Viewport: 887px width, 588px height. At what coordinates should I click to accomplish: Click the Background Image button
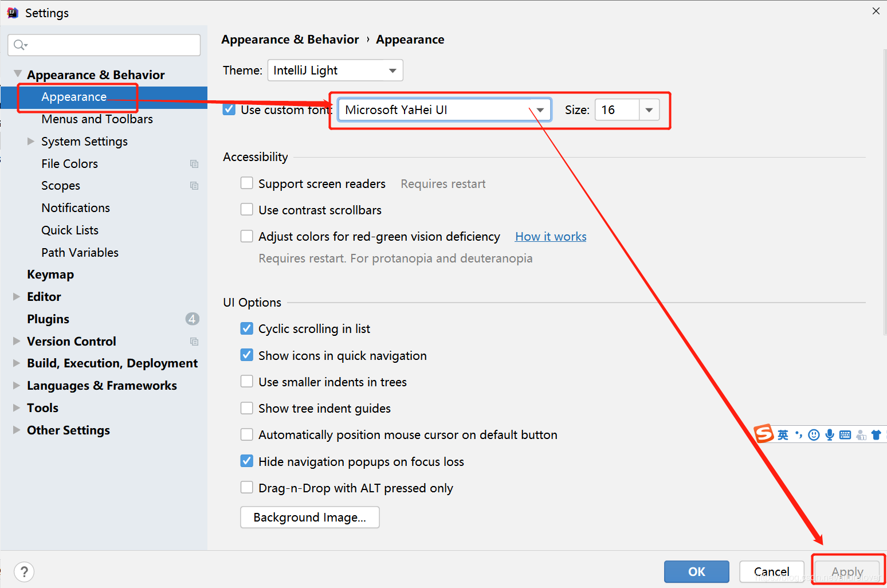click(310, 517)
